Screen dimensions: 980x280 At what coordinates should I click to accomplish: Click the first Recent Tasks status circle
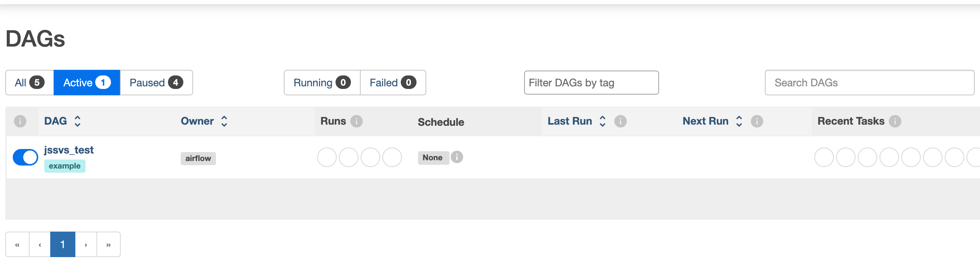(x=824, y=157)
